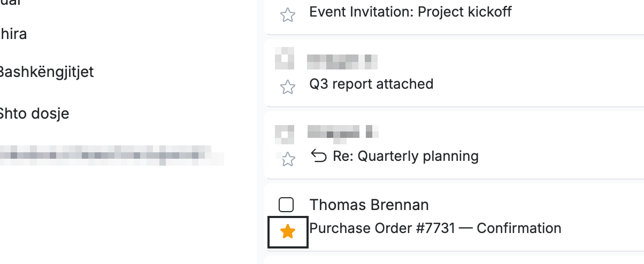Star the Q3 report attached email
This screenshot has height=264, width=644.
[x=288, y=87]
